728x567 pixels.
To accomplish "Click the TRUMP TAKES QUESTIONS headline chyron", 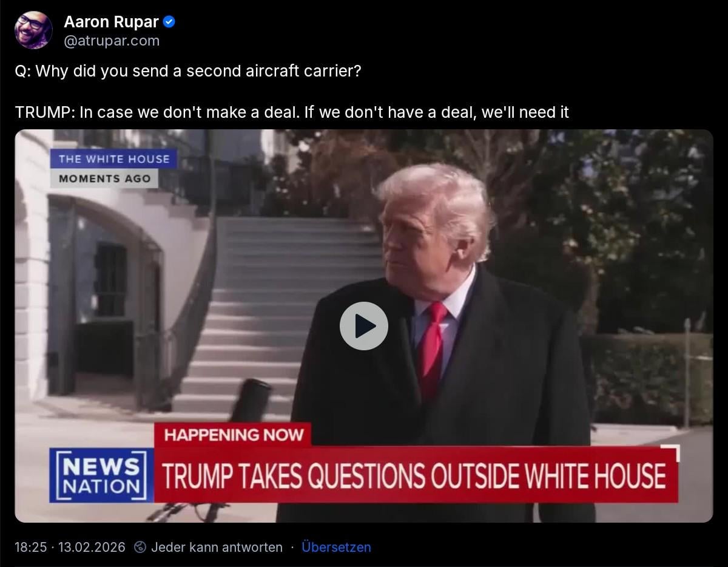I will (415, 475).
